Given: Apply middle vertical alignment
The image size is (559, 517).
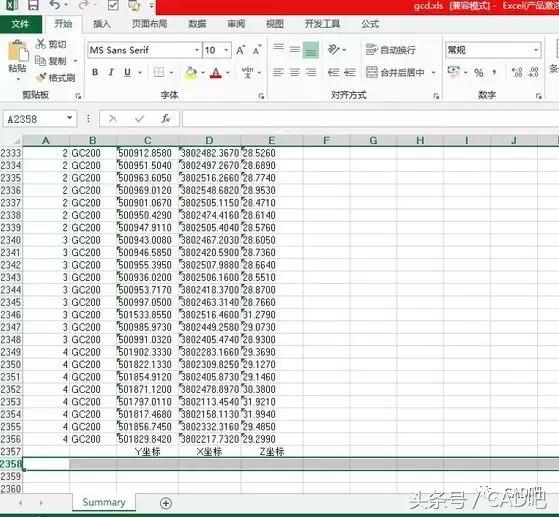Looking at the screenshot, I should [x=294, y=50].
